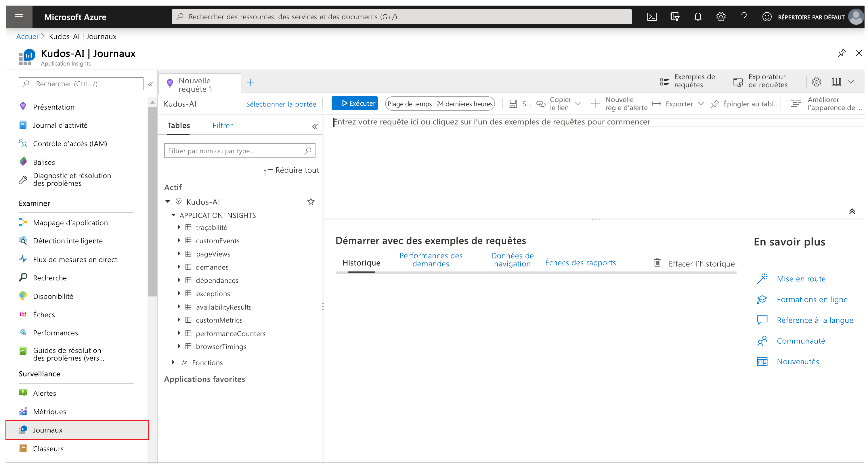
Task: Click the Exécuter (Run) button
Action: click(x=355, y=104)
